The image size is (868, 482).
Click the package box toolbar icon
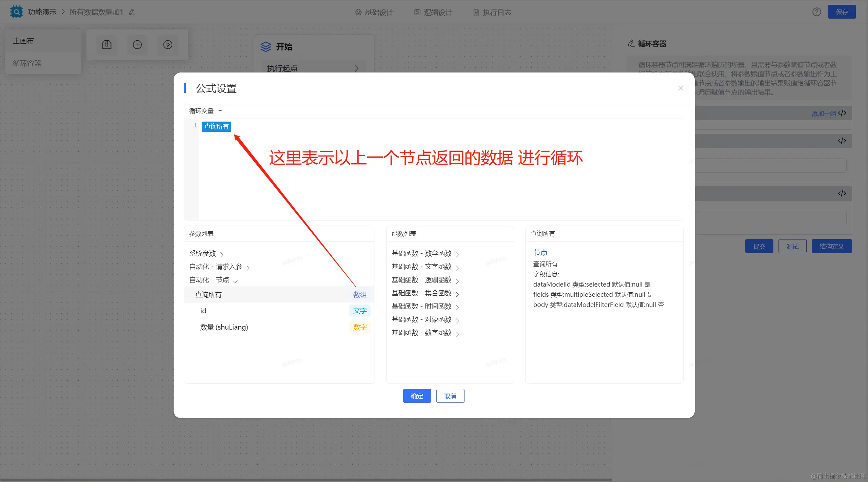[107, 45]
